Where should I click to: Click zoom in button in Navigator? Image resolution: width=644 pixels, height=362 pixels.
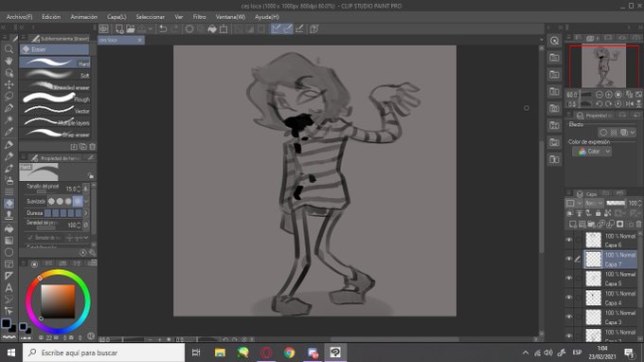pos(609,95)
